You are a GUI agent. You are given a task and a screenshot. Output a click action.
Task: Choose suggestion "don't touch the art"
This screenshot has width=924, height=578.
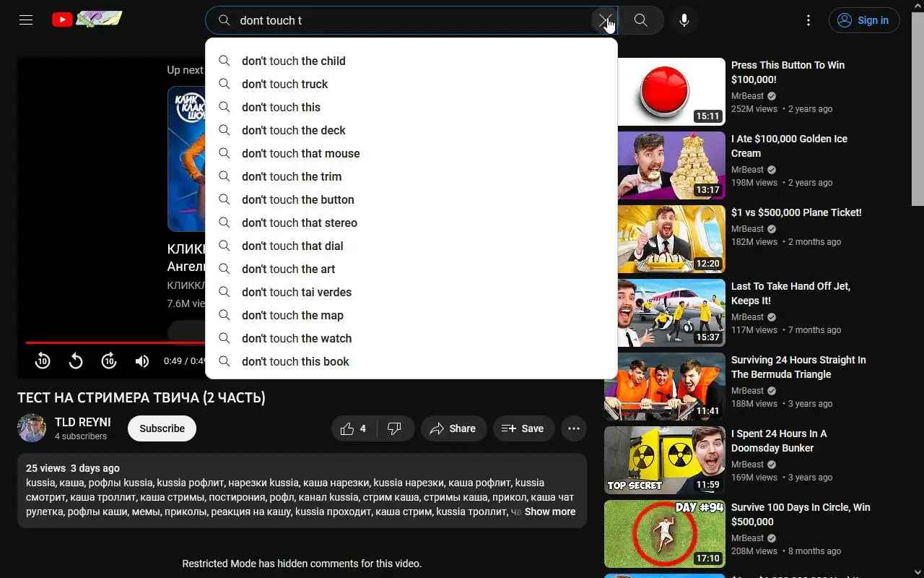click(411, 269)
